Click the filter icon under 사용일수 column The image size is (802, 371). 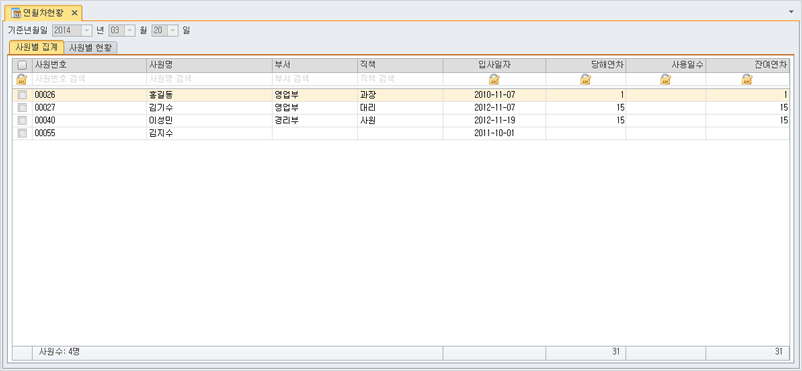point(665,79)
